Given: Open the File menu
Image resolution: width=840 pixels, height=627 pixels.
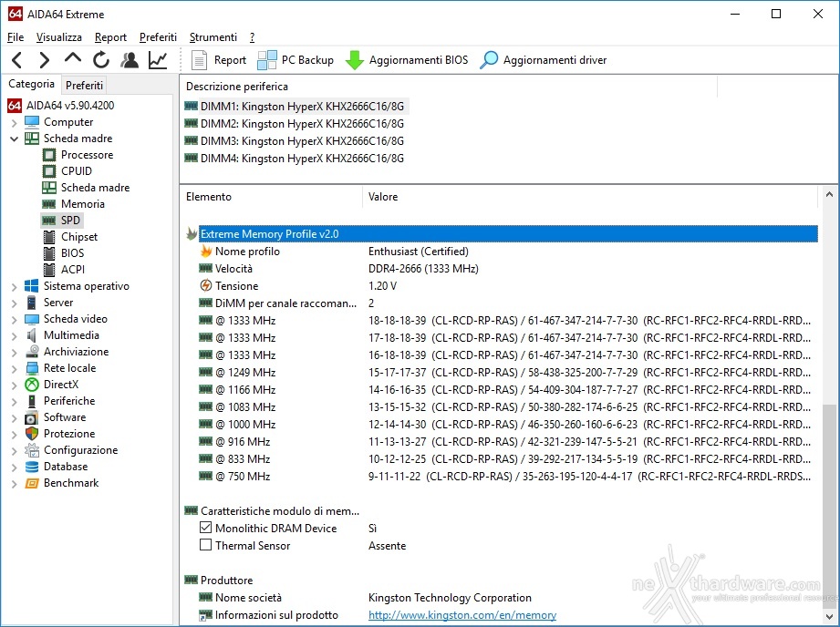Looking at the screenshot, I should pos(16,37).
